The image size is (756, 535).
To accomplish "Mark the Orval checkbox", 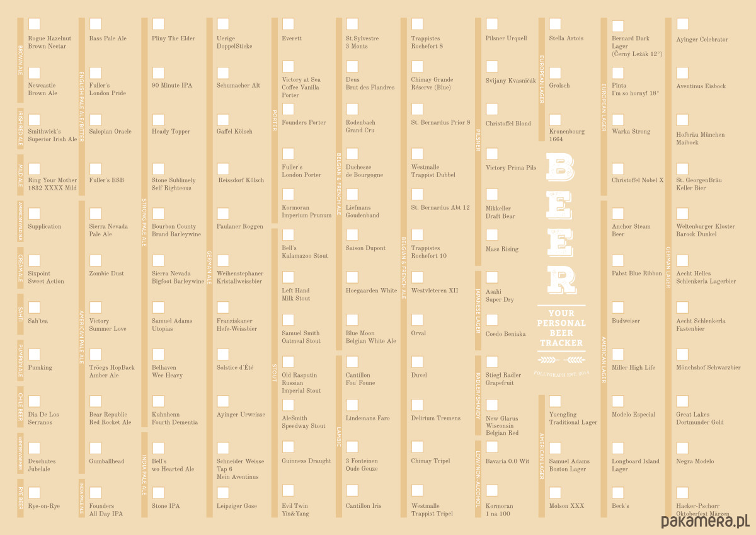I will click(x=417, y=320).
